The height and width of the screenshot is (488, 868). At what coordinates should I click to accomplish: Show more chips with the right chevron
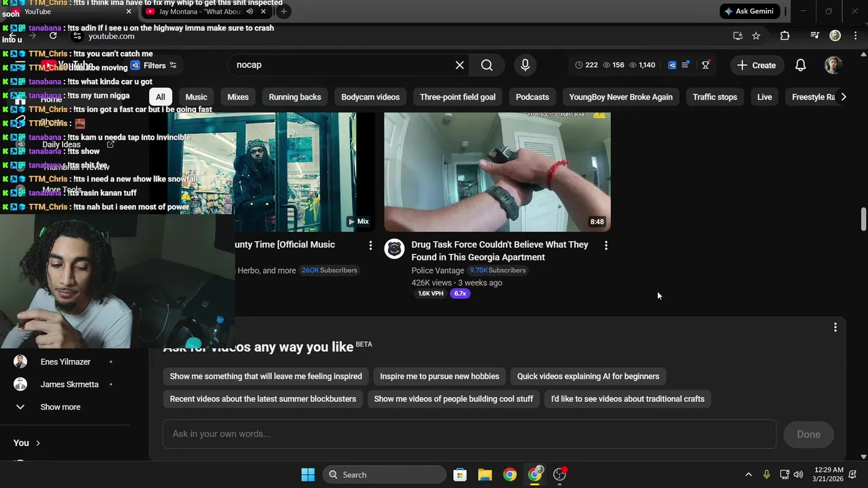pyautogui.click(x=843, y=97)
